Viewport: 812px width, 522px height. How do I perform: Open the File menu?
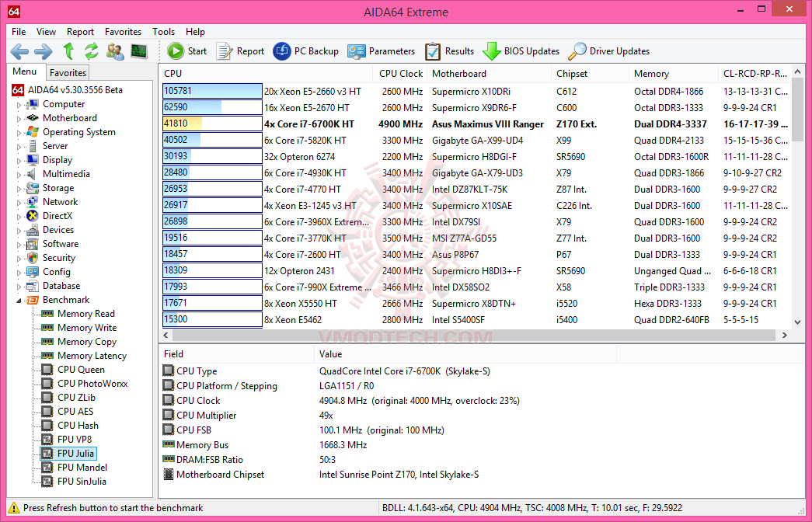pos(19,32)
